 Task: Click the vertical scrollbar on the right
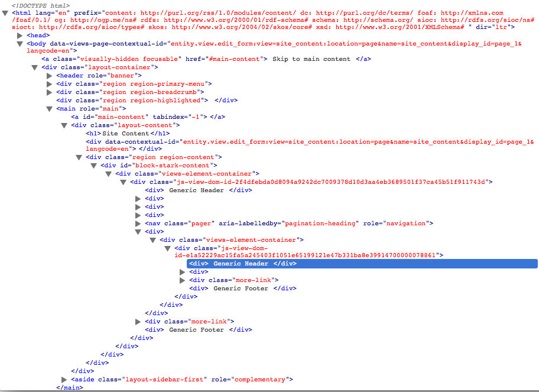coord(535,195)
